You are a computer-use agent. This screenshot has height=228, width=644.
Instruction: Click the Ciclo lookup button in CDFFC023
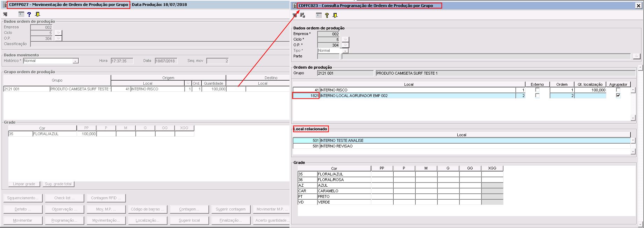tap(345, 39)
